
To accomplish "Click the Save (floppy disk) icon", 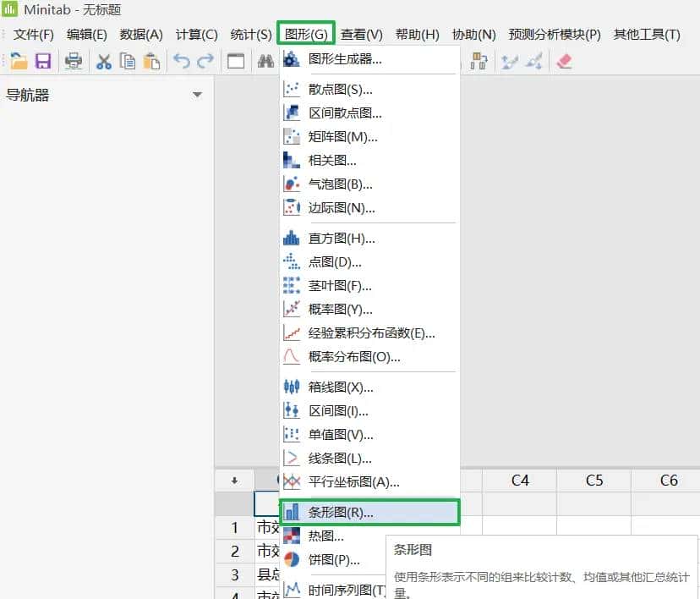I will click(43, 60).
